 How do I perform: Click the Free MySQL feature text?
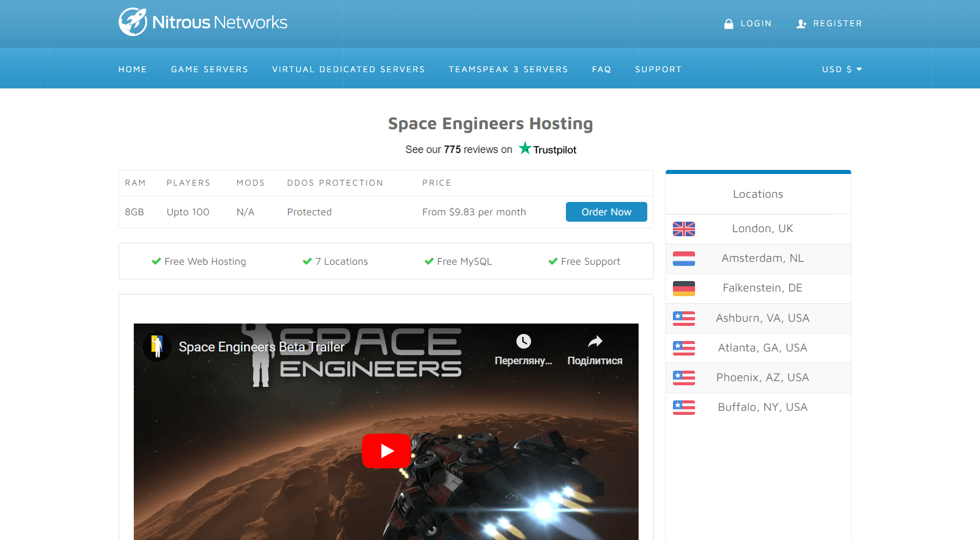coord(464,262)
